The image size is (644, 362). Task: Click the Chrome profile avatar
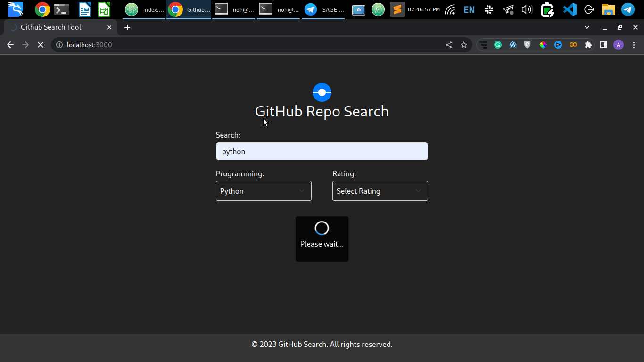[619, 45]
